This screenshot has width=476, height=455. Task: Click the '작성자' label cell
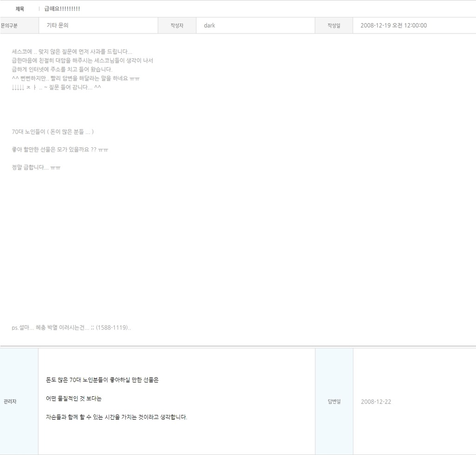coord(177,26)
